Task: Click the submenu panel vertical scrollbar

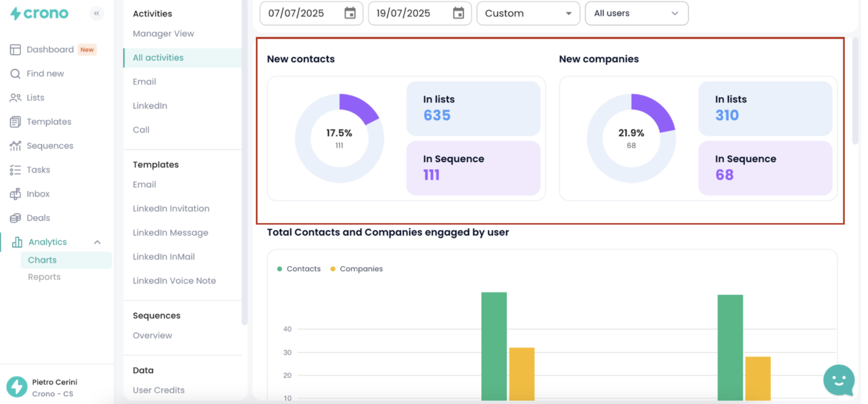Action: coord(245,162)
